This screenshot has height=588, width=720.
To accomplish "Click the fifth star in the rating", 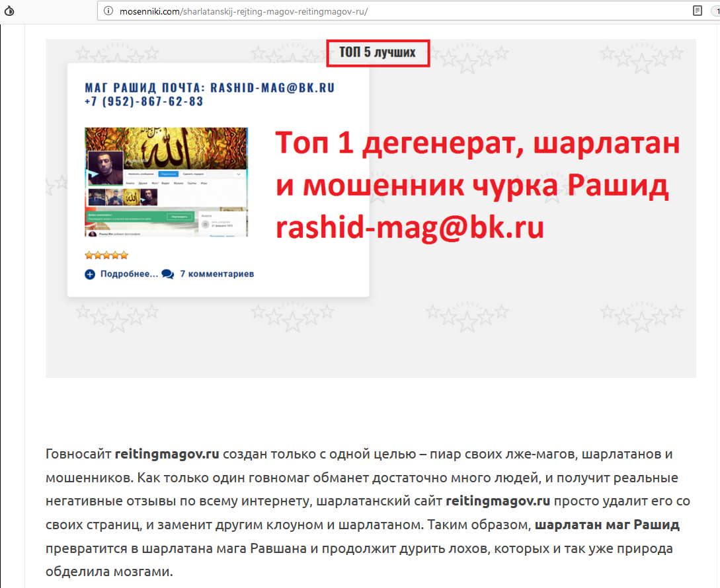I will tap(124, 255).
